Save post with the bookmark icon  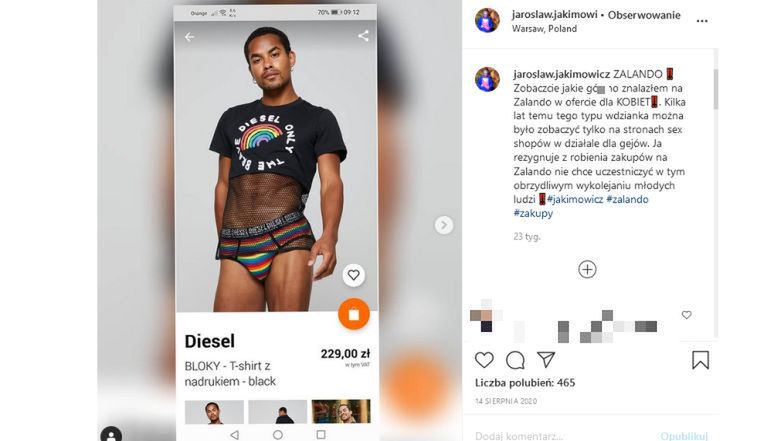[700, 360]
